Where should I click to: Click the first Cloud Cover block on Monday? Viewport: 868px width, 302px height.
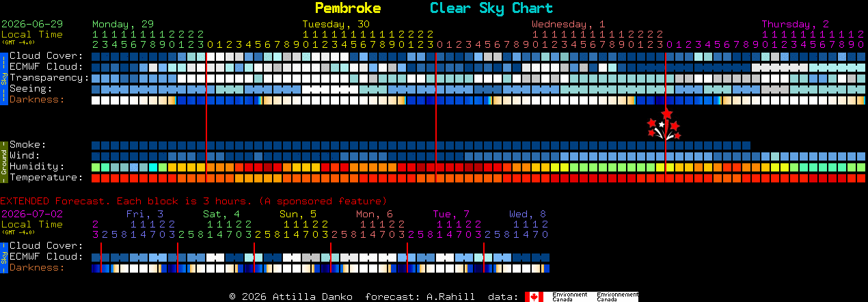point(96,56)
